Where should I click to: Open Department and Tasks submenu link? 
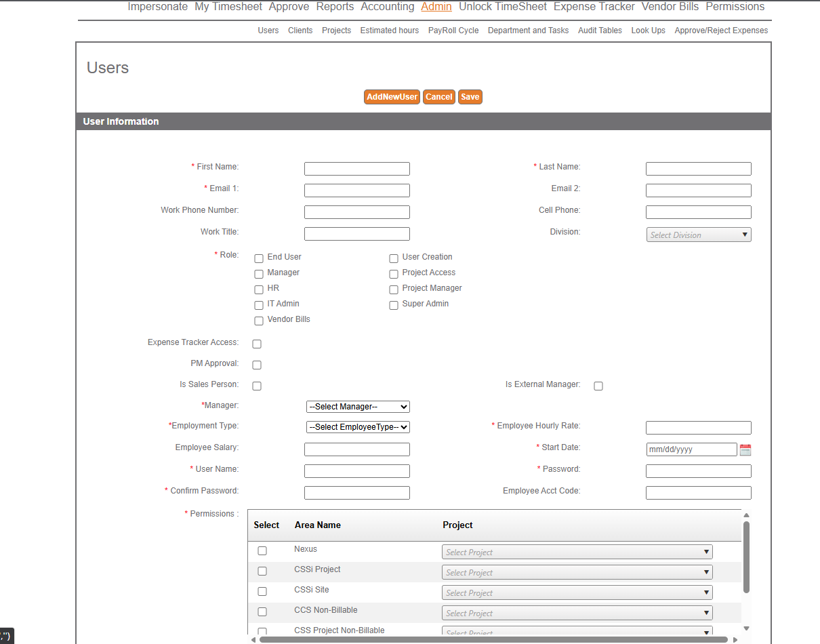click(x=529, y=31)
